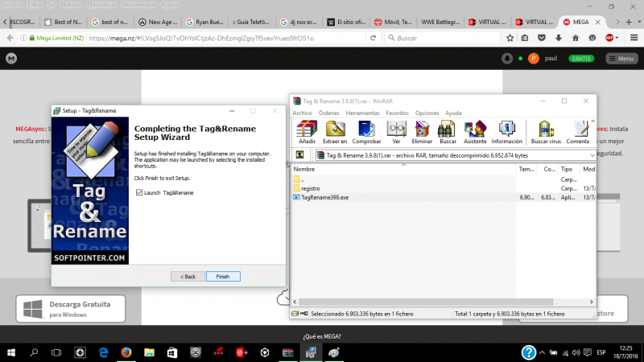Open the Firefox hamburger menu
644x362 pixels.
634,38
